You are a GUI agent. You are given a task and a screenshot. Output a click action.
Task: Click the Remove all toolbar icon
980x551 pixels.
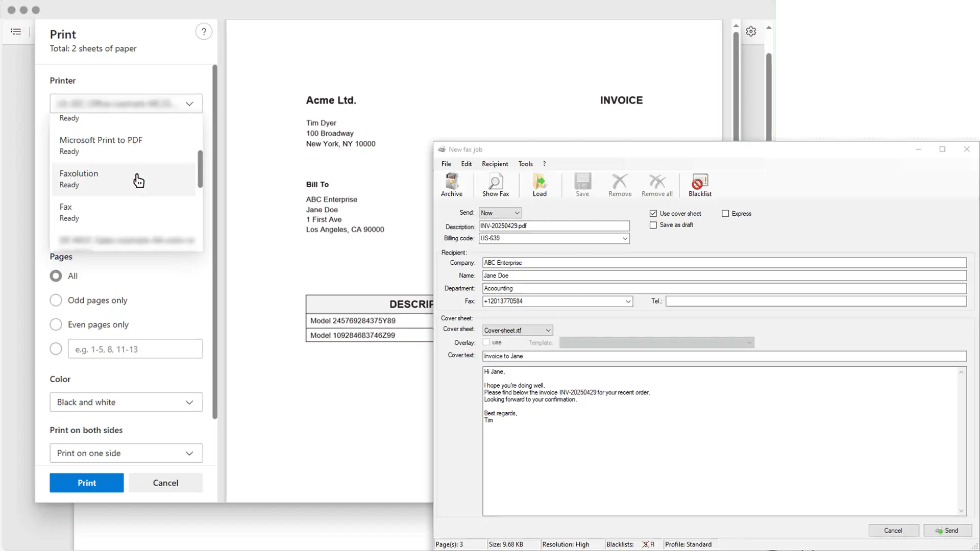tap(657, 185)
